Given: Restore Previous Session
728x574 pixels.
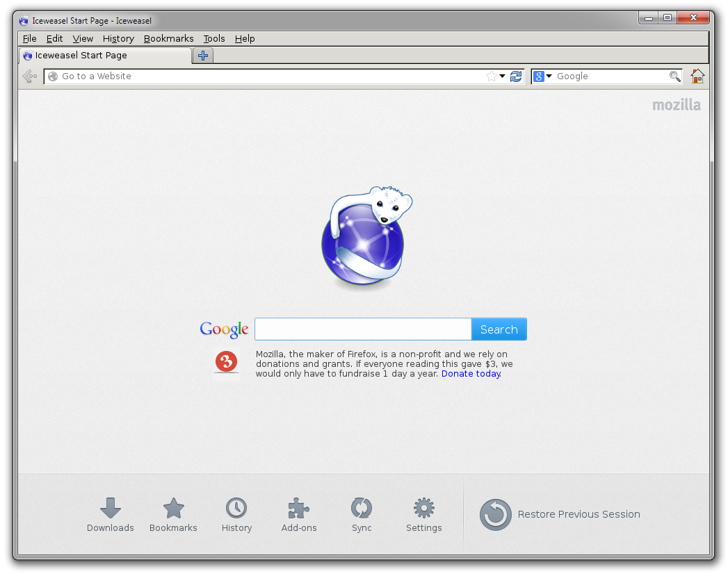Looking at the screenshot, I should (560, 515).
